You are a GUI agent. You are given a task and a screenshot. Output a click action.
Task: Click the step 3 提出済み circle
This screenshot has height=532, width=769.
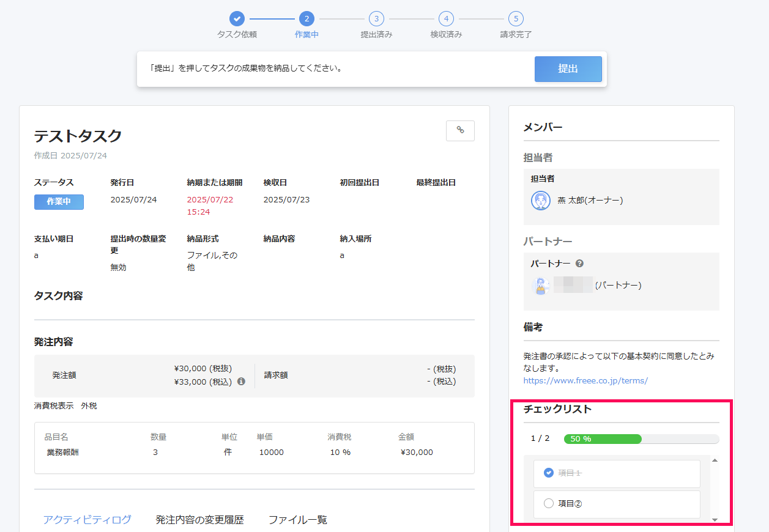pyautogui.click(x=376, y=19)
